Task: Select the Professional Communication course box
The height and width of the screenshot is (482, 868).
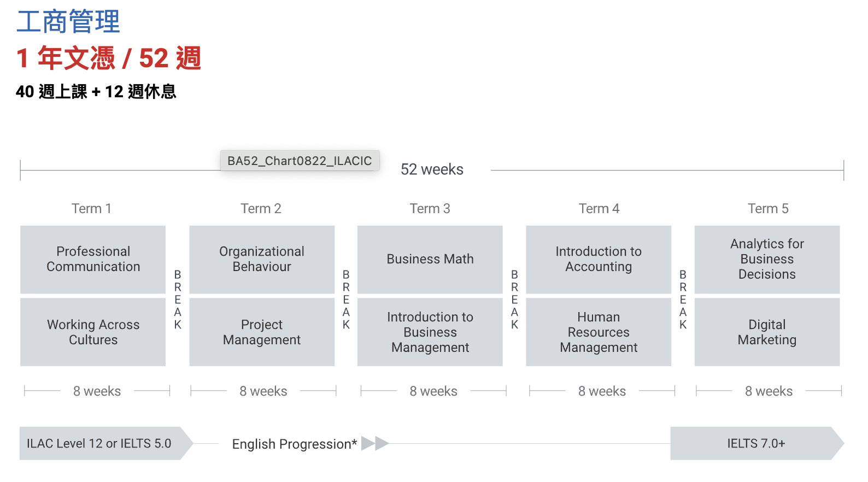Action: coord(93,260)
